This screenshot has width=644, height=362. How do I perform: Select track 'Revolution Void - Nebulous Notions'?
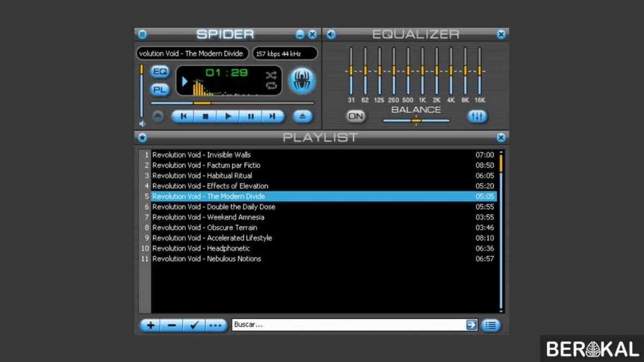[207, 258]
